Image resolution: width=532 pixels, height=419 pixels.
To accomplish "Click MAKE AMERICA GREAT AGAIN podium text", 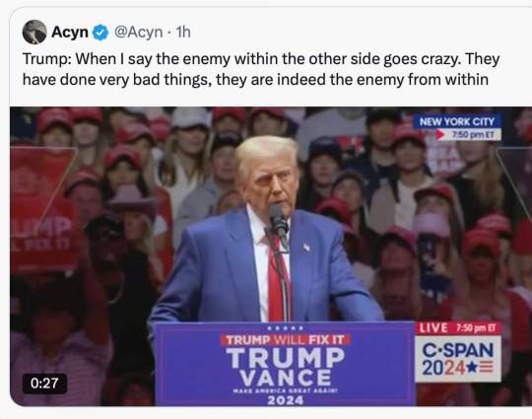I will (285, 391).
